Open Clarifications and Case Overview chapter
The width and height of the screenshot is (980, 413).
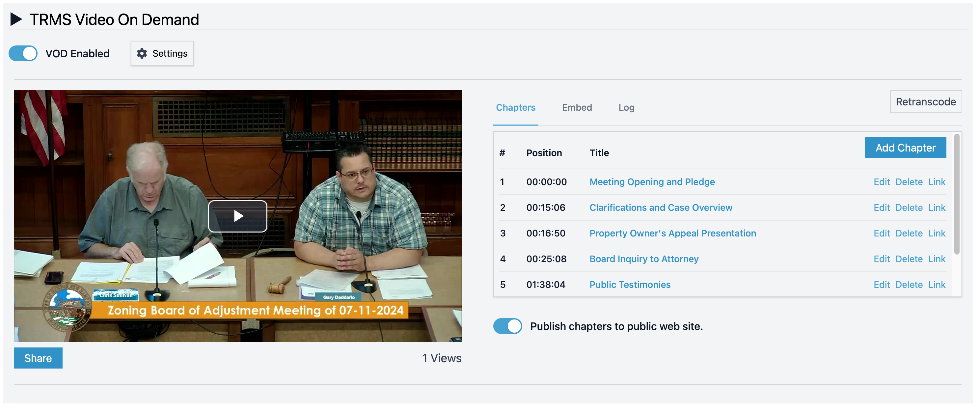(x=661, y=207)
